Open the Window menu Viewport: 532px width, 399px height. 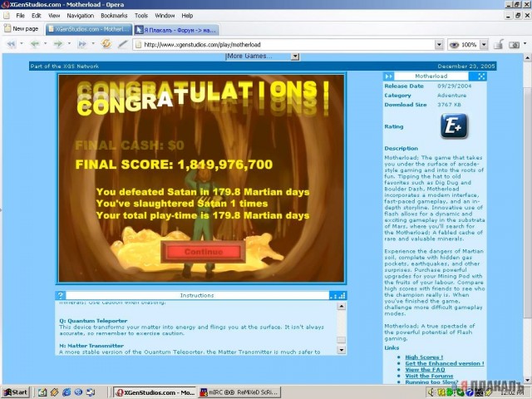pos(165,16)
